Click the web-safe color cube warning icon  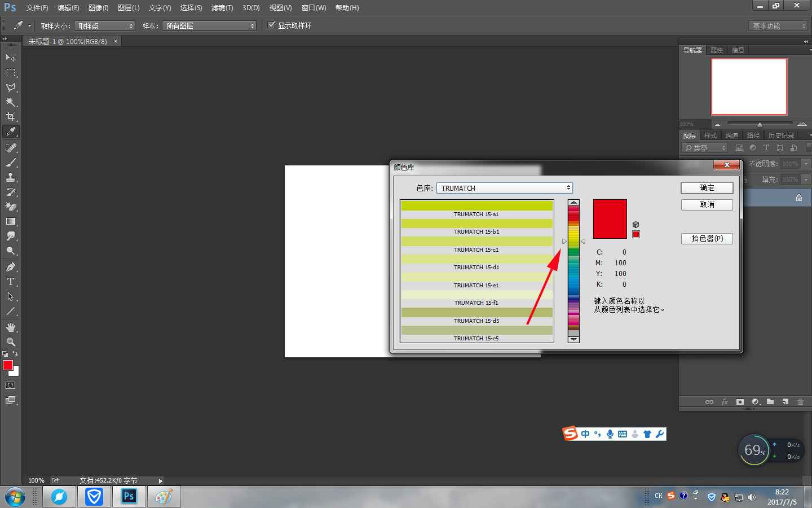tap(636, 225)
